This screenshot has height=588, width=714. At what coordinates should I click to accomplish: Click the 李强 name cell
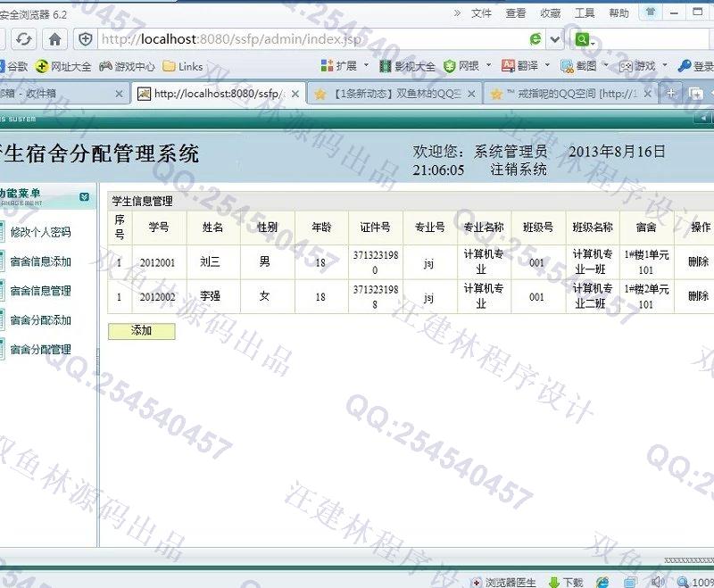tap(212, 296)
